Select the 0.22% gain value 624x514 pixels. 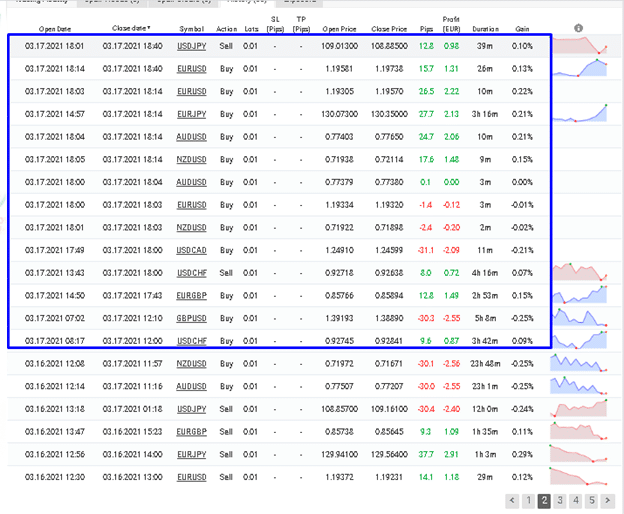coord(522,92)
